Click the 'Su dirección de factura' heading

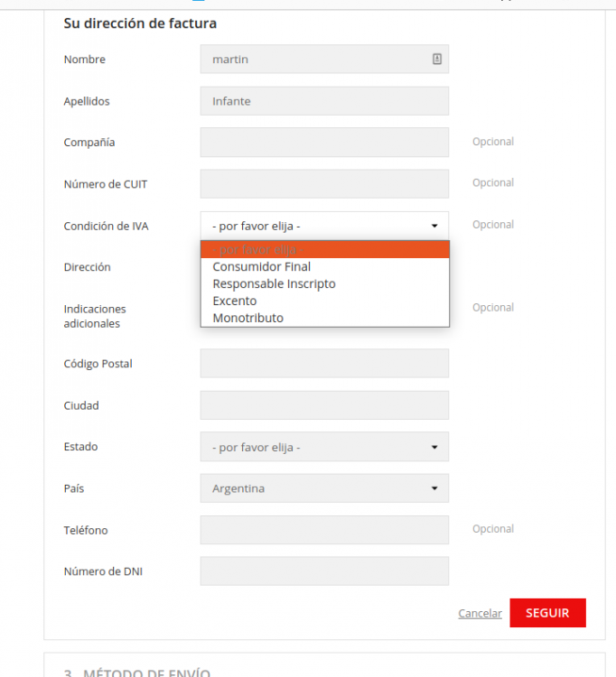140,23
